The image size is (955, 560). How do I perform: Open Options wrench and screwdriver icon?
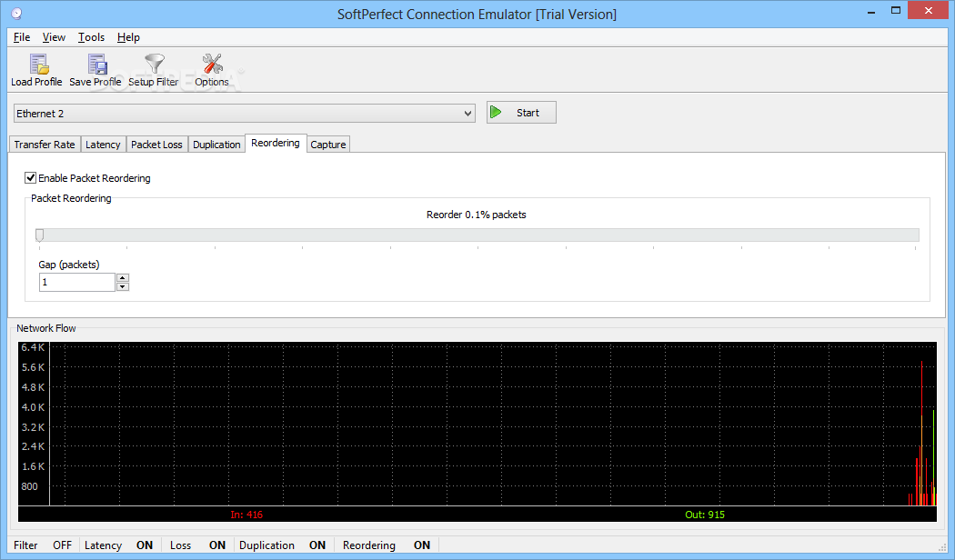[x=212, y=71]
